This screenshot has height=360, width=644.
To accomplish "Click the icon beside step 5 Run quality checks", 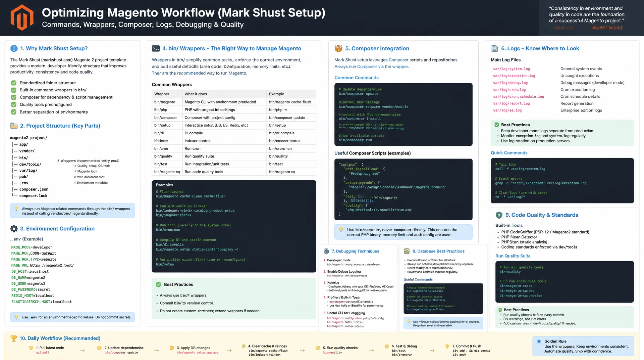I will [x=318, y=348].
